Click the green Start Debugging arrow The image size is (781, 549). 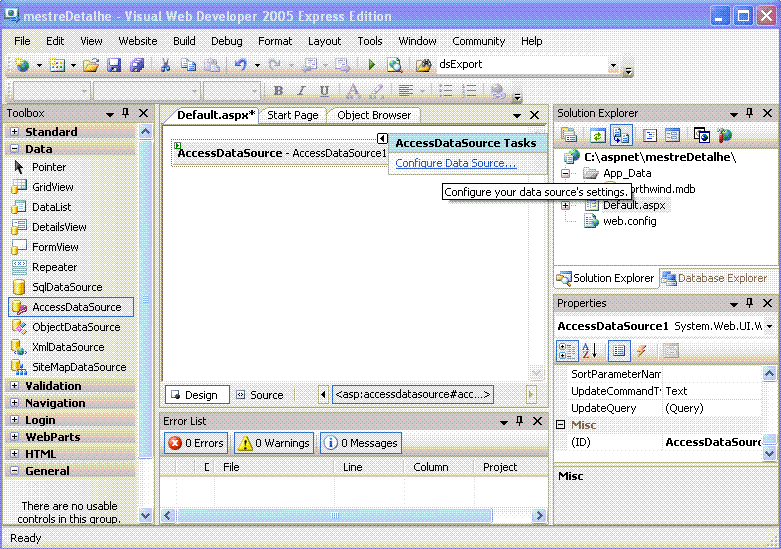[x=372, y=65]
